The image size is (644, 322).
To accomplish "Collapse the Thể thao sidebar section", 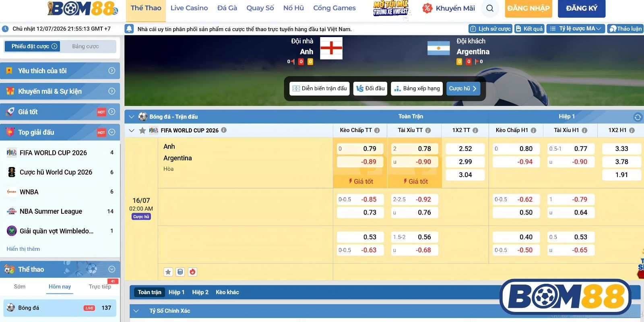I will click(x=60, y=269).
